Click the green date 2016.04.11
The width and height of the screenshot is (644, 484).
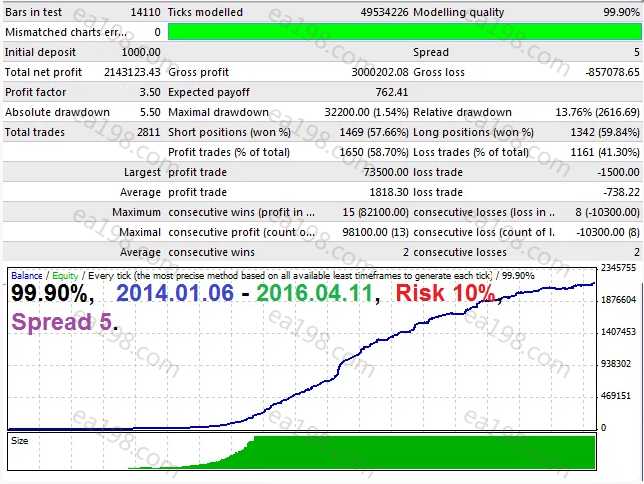click(x=315, y=293)
